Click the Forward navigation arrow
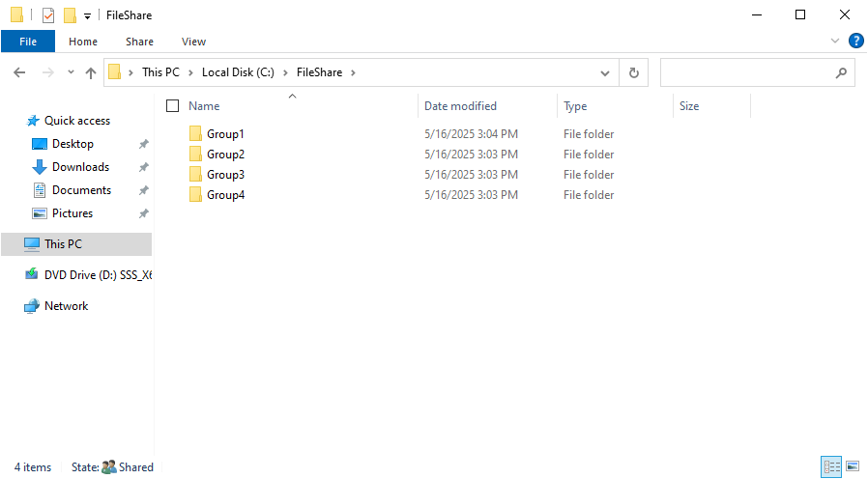The image size is (868, 479). tap(48, 72)
